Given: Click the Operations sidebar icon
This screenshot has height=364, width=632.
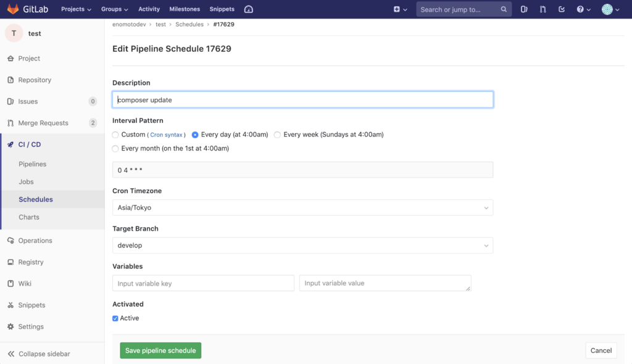Looking at the screenshot, I should [10, 241].
